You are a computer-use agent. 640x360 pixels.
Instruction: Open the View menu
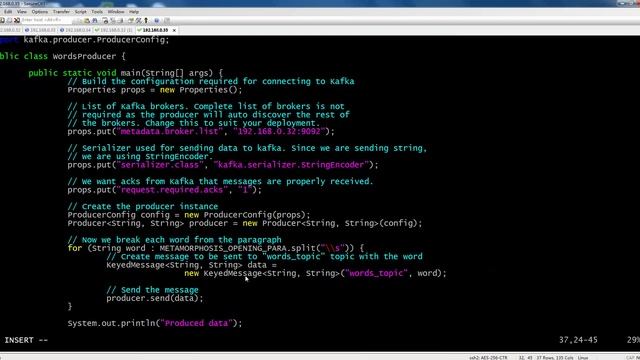pos(22,12)
